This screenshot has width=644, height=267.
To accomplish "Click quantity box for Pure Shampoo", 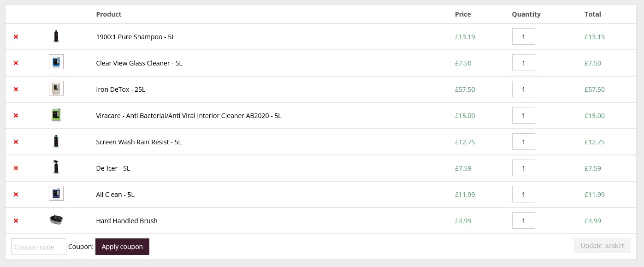I will 523,36.
